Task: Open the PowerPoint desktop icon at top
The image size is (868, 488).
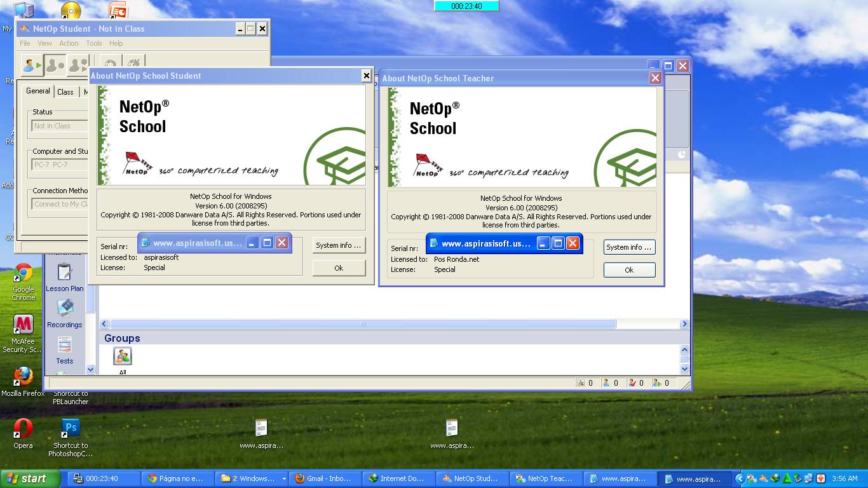Action: point(118,10)
